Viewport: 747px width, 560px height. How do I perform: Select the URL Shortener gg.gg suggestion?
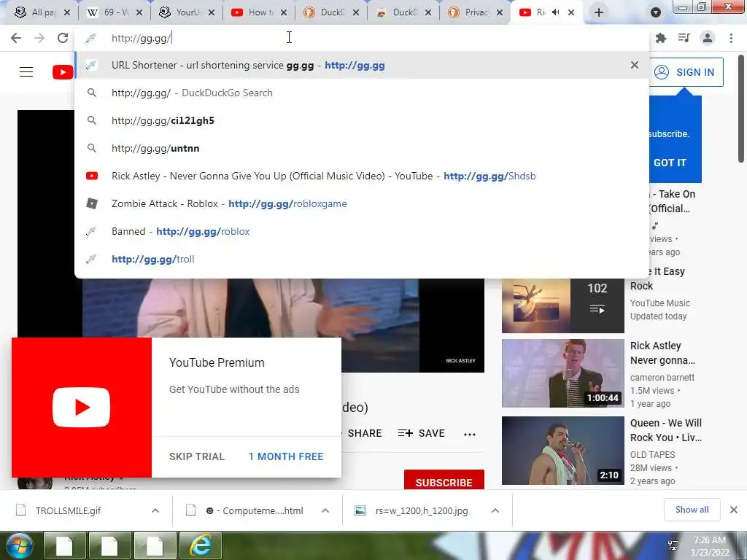click(x=362, y=65)
